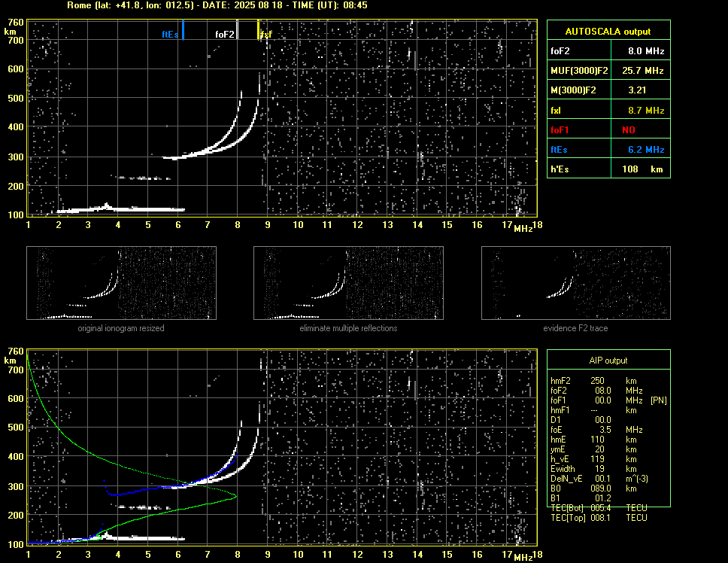Click the Es layer trace in upper ionogram

tap(139, 209)
